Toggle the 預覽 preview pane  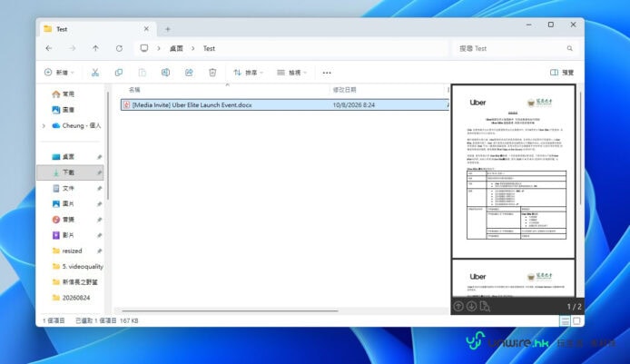pyautogui.click(x=562, y=73)
